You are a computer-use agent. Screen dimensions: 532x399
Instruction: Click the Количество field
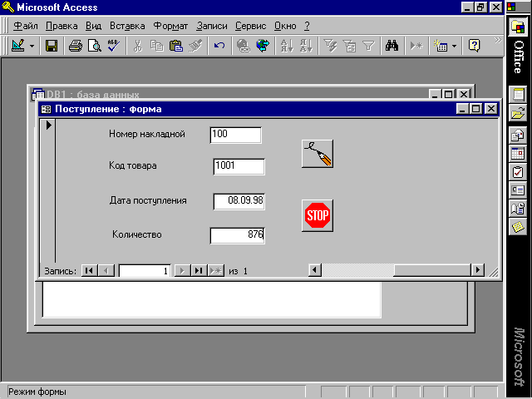point(238,235)
